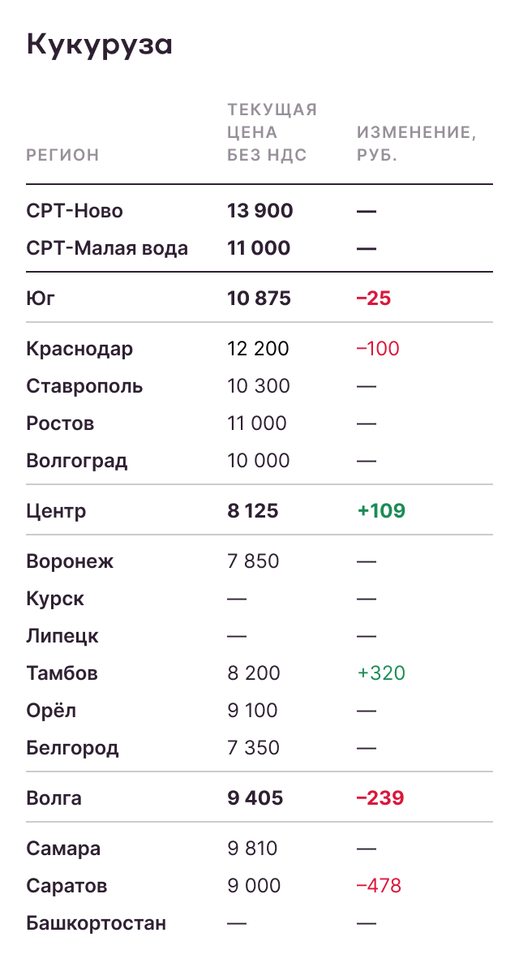Select the Ставрополь region
This screenshot has height=980, width=519.
pyautogui.click(x=84, y=386)
